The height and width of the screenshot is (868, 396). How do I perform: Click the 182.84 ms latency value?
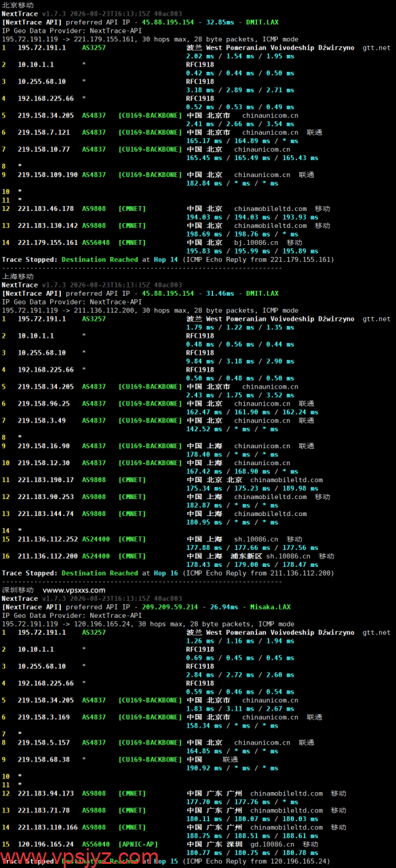click(204, 183)
